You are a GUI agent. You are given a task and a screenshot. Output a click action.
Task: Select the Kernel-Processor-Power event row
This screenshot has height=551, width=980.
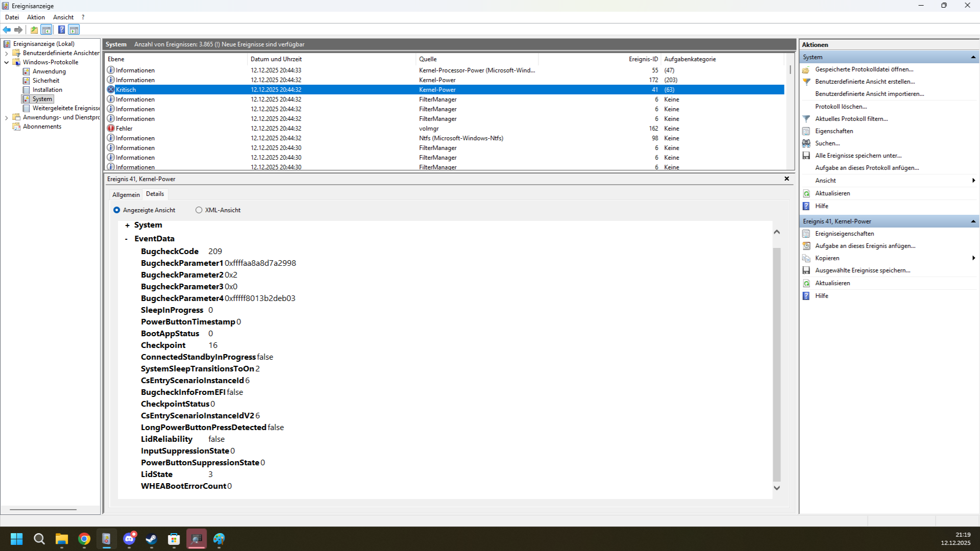coord(444,70)
